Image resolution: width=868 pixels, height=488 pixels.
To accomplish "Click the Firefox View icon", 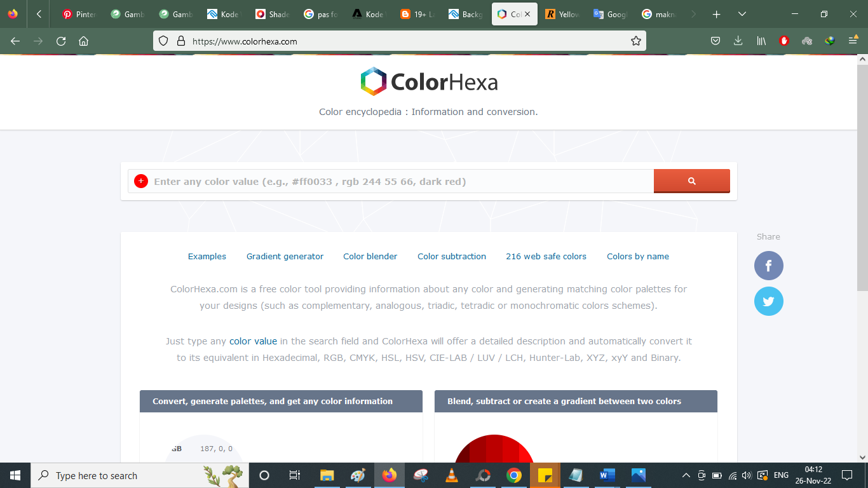I will tap(13, 14).
